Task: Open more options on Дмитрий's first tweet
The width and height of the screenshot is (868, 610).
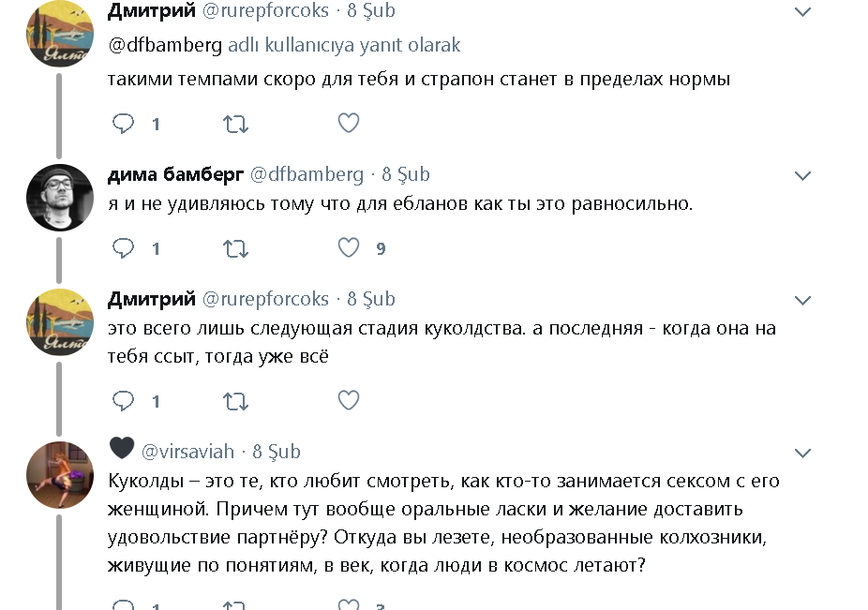Action: pos(802,12)
